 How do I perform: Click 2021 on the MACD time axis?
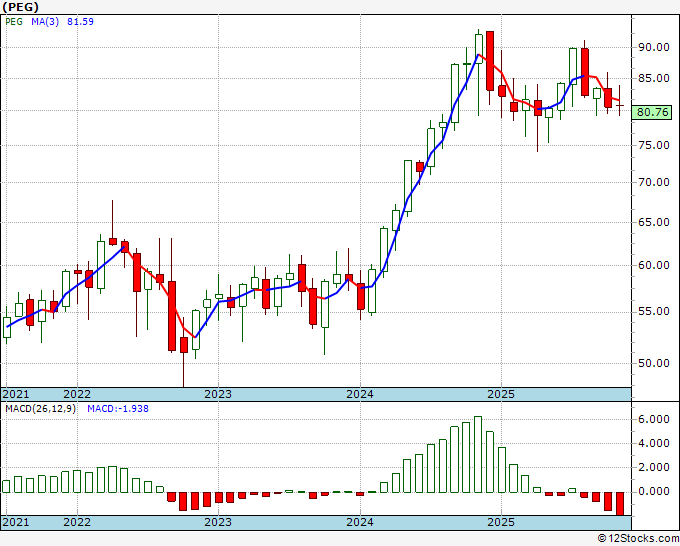[16, 522]
